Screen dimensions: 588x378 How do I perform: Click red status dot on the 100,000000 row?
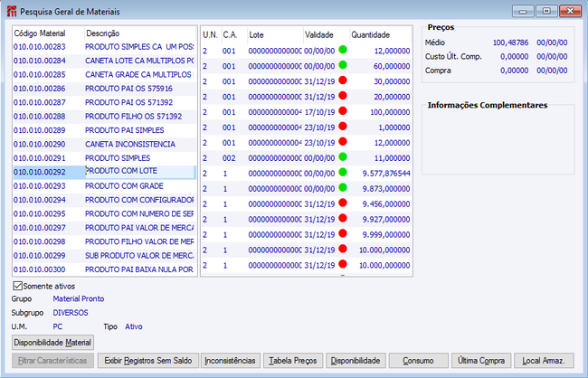(343, 111)
